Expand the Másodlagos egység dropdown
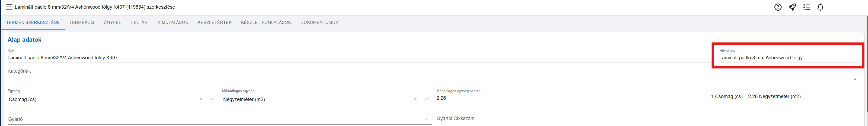The width and height of the screenshot is (868, 126). click(x=426, y=99)
